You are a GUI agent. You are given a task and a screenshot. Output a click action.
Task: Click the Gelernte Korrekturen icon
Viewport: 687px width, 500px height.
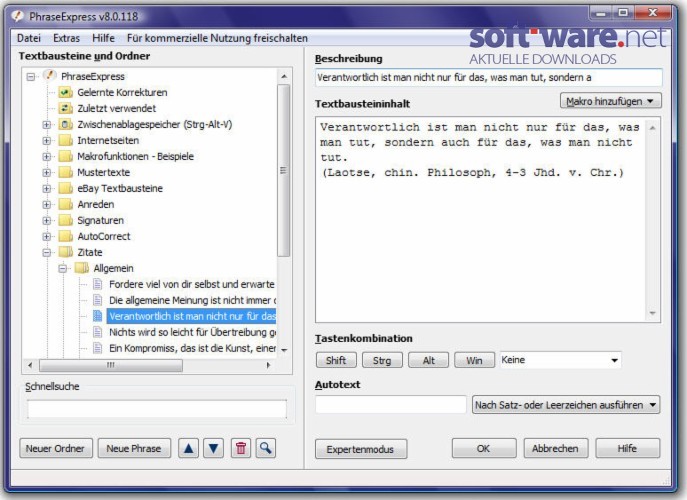pyautogui.click(x=66, y=92)
